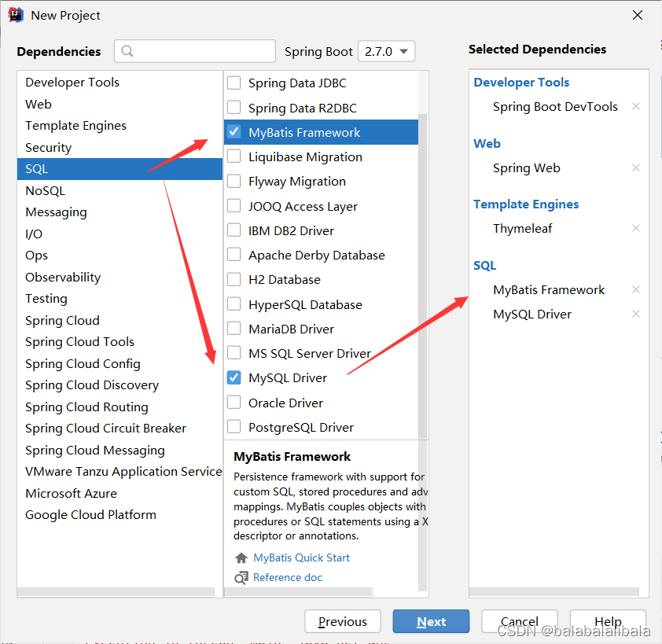Check the Apache Derby Database checkbox
The height and width of the screenshot is (644, 662).
coord(234,255)
